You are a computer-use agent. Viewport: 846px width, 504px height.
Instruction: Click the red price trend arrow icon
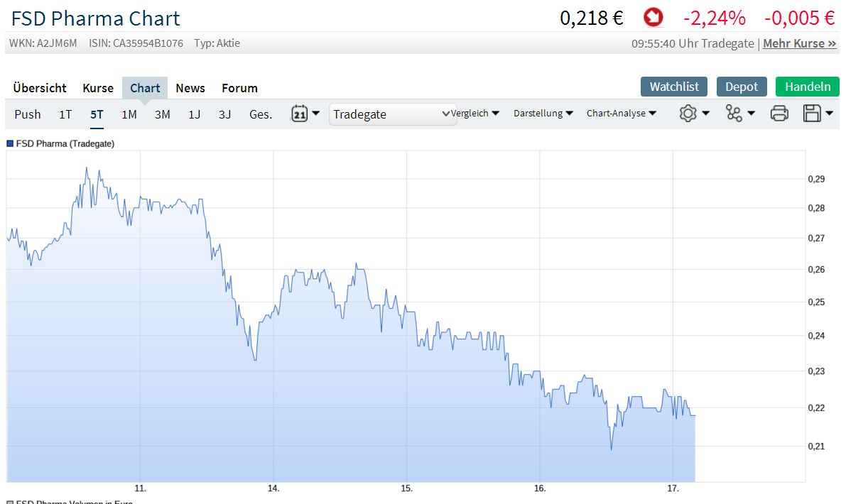(653, 17)
